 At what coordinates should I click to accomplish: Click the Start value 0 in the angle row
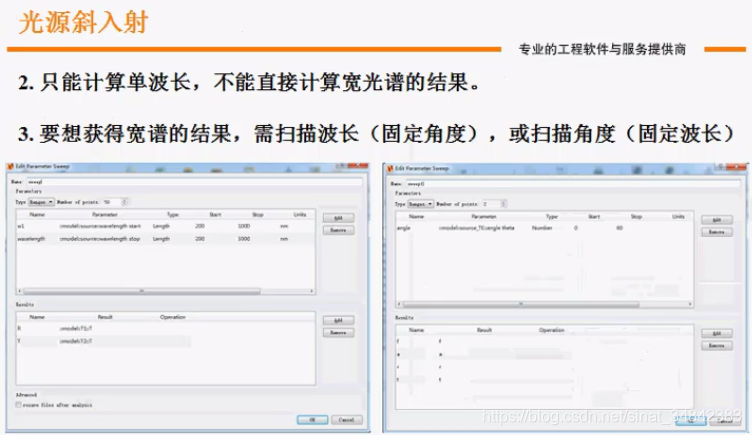tap(576, 228)
